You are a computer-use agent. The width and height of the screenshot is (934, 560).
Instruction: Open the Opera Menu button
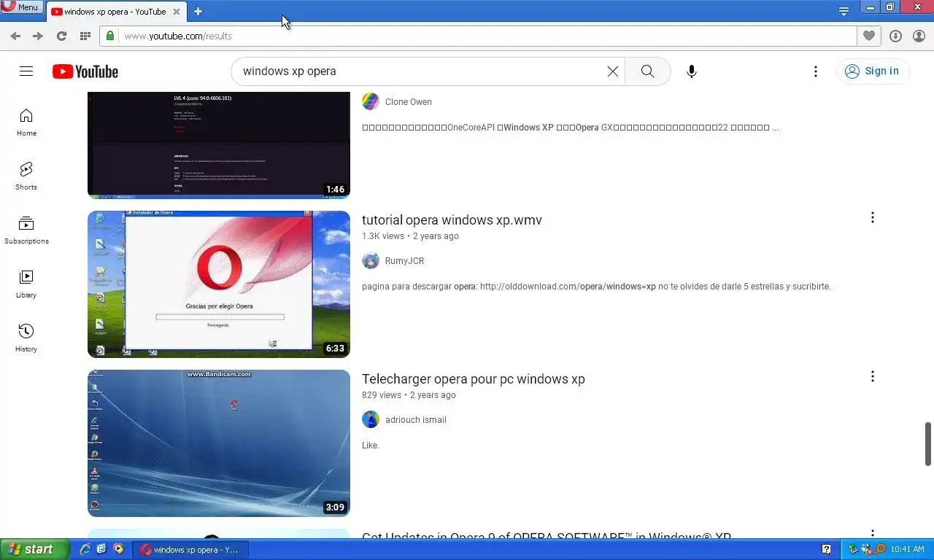click(x=21, y=7)
